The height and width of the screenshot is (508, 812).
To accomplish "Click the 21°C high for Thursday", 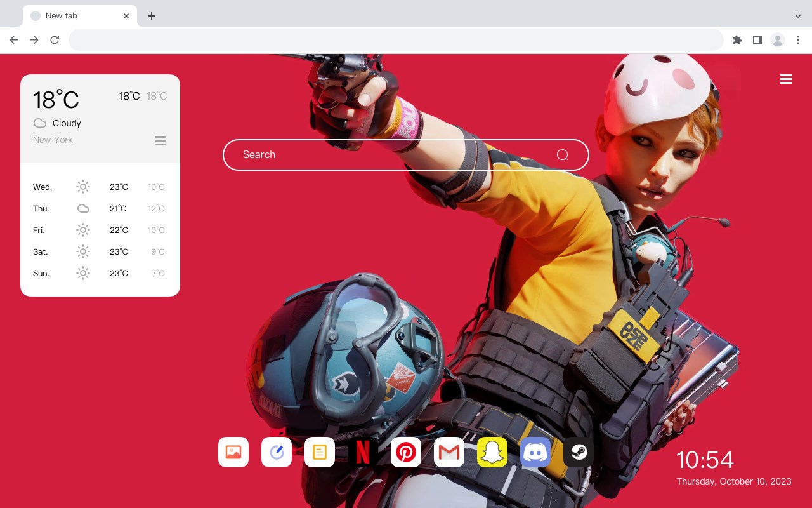I will coord(118,209).
